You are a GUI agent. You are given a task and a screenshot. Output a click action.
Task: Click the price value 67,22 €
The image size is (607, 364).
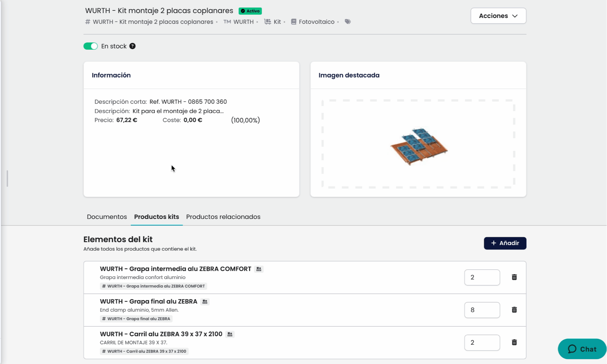127,120
